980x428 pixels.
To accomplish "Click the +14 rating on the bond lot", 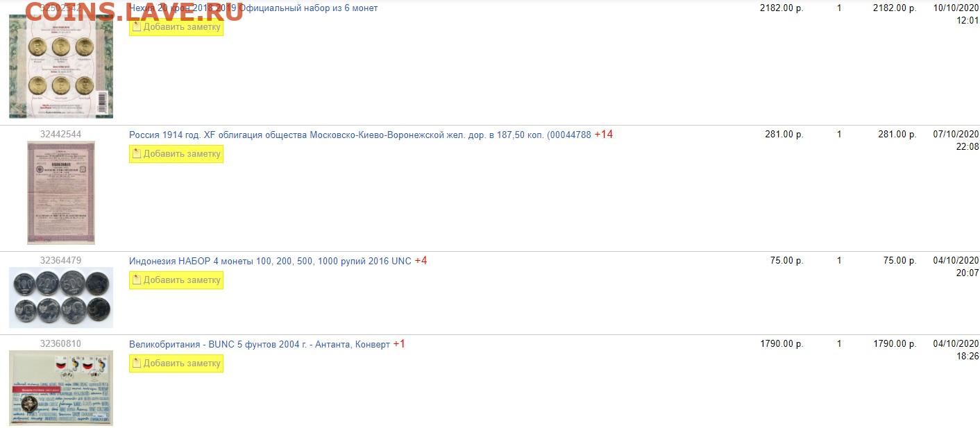I will pyautogui.click(x=604, y=135).
